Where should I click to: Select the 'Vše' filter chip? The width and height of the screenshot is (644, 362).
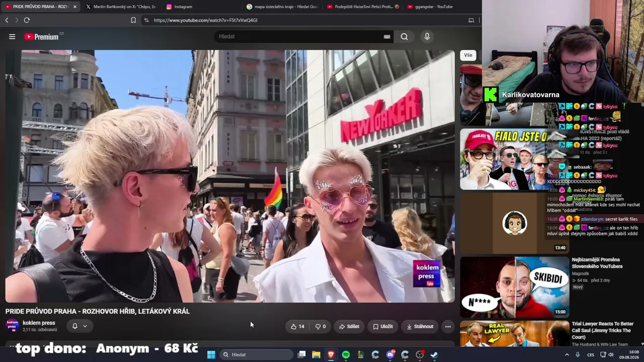tap(468, 55)
